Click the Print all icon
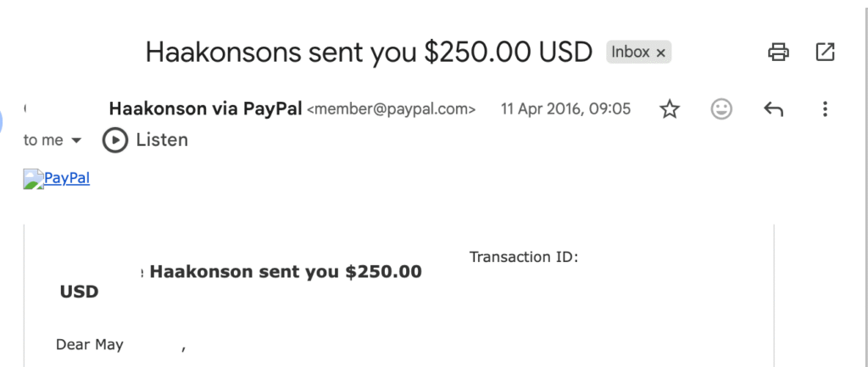Image resolution: width=868 pixels, height=367 pixels. (x=778, y=53)
